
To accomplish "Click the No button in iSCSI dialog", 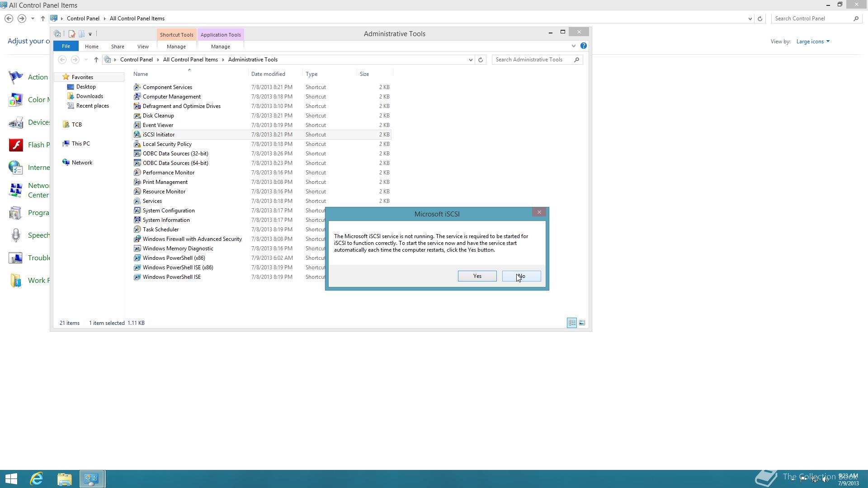I will tap(521, 276).
